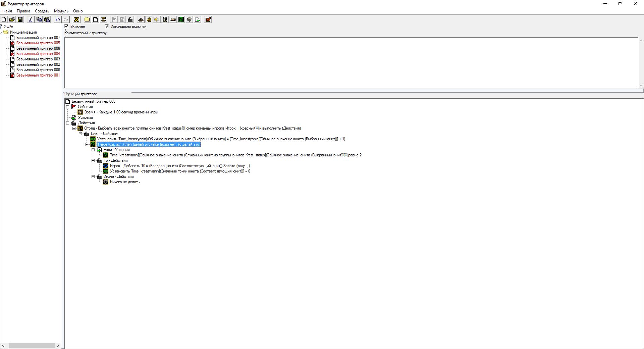Screen dimensions: 644x349
Task: Open the 'Окно' menu
Action: point(78,11)
